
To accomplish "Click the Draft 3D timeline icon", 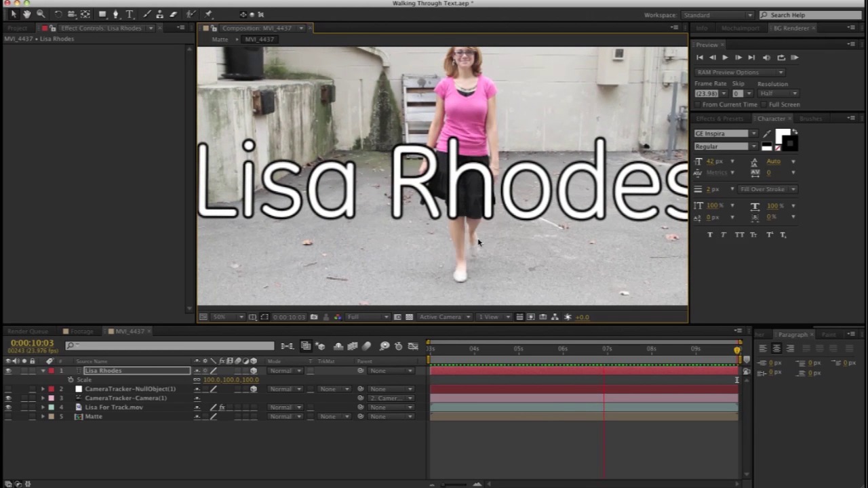I will [x=320, y=346].
